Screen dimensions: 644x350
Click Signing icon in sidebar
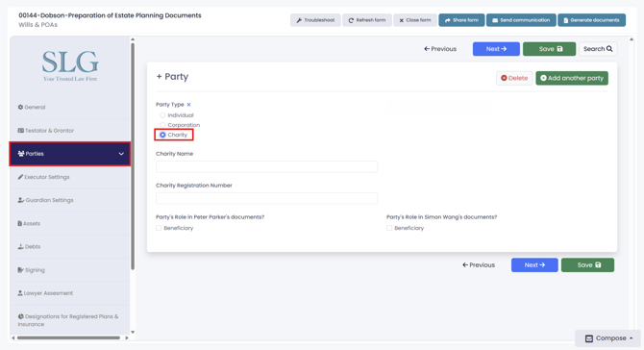pos(20,270)
